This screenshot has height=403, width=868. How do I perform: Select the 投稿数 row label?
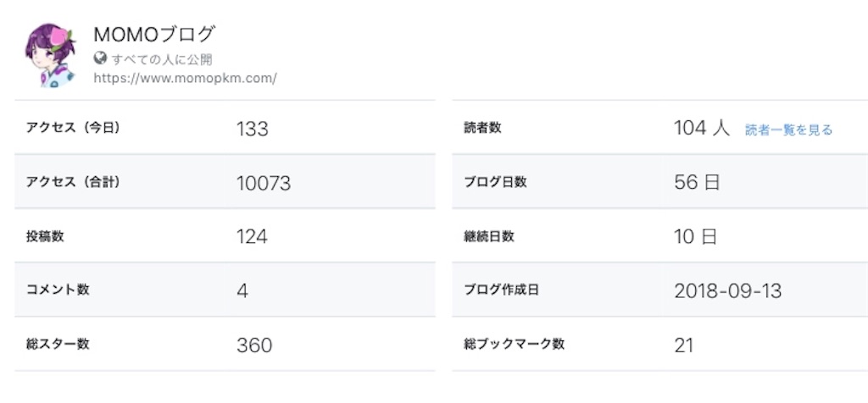(x=45, y=236)
